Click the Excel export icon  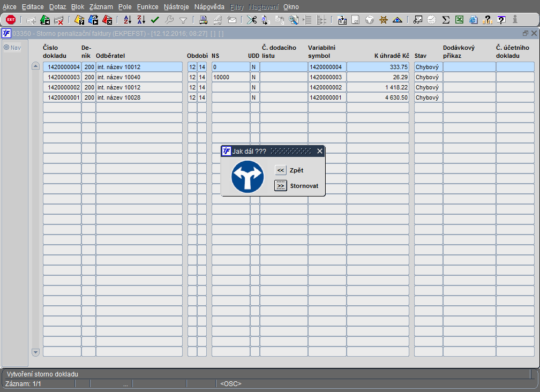[460, 20]
